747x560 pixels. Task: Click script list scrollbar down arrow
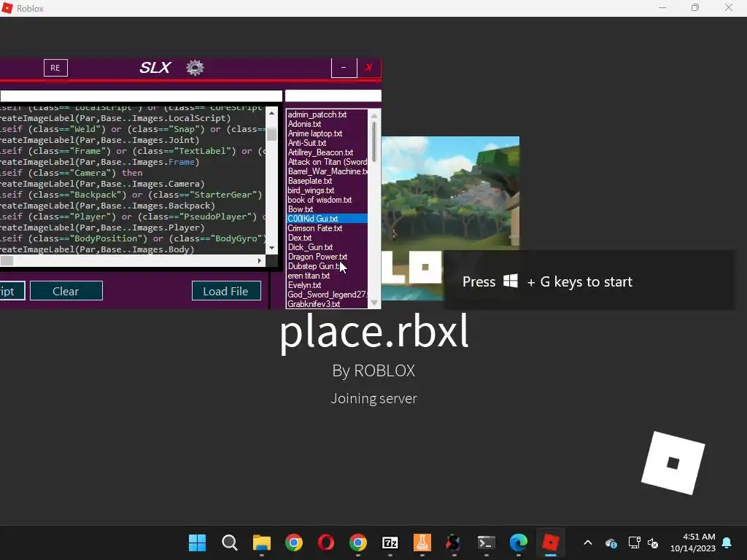click(374, 303)
